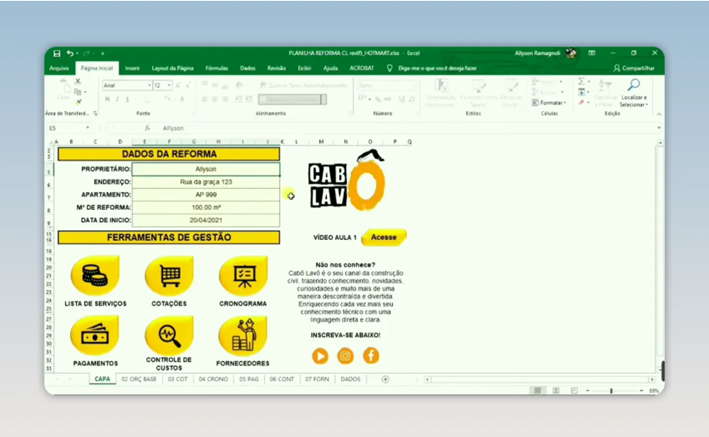709x437 pixels.
Task: Collapse the ribbon with the chevron
Action: (x=659, y=114)
